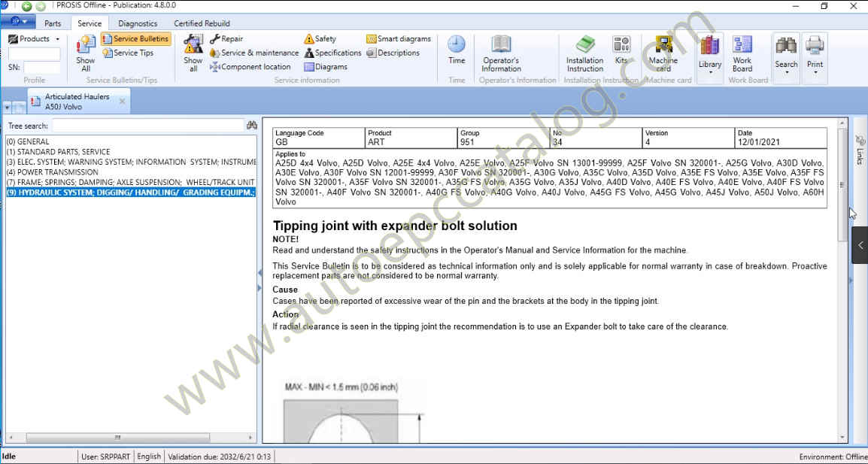Click the Product value ART
The image size is (868, 464).
tap(376, 141)
